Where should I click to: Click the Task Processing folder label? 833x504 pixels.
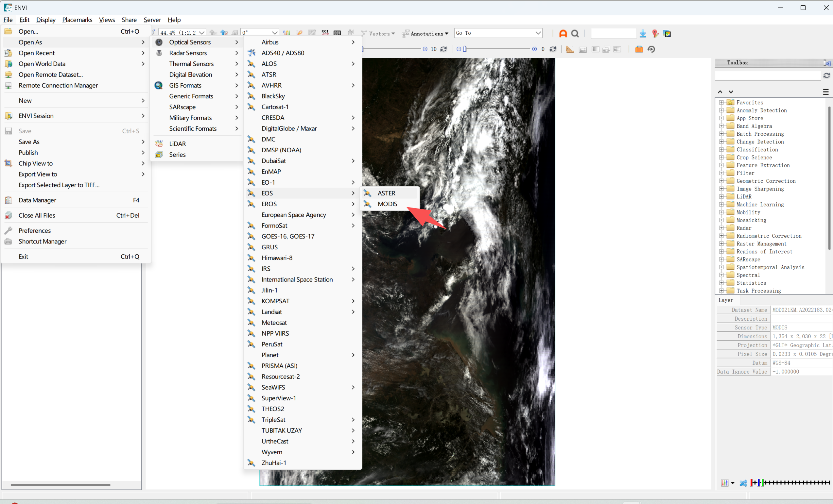759,291
